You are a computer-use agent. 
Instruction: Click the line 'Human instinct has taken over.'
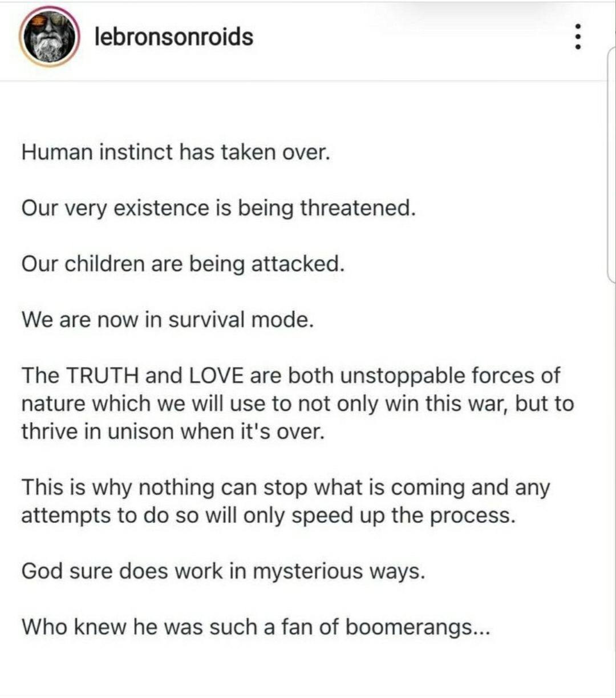tap(176, 152)
